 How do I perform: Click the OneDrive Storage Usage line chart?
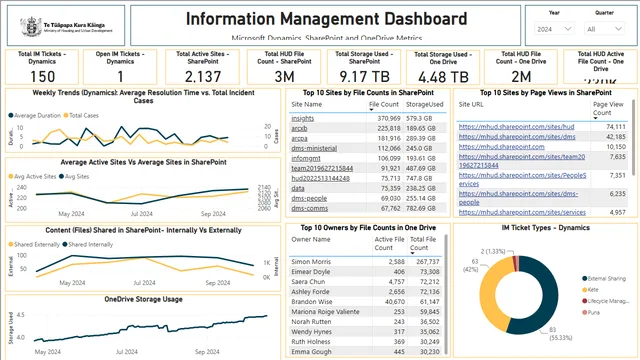pos(143,328)
